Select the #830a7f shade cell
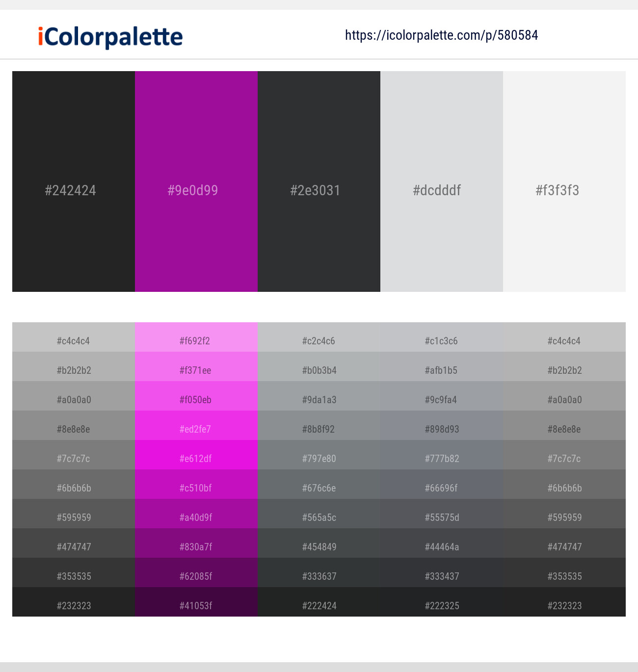The height and width of the screenshot is (672, 638). (196, 543)
